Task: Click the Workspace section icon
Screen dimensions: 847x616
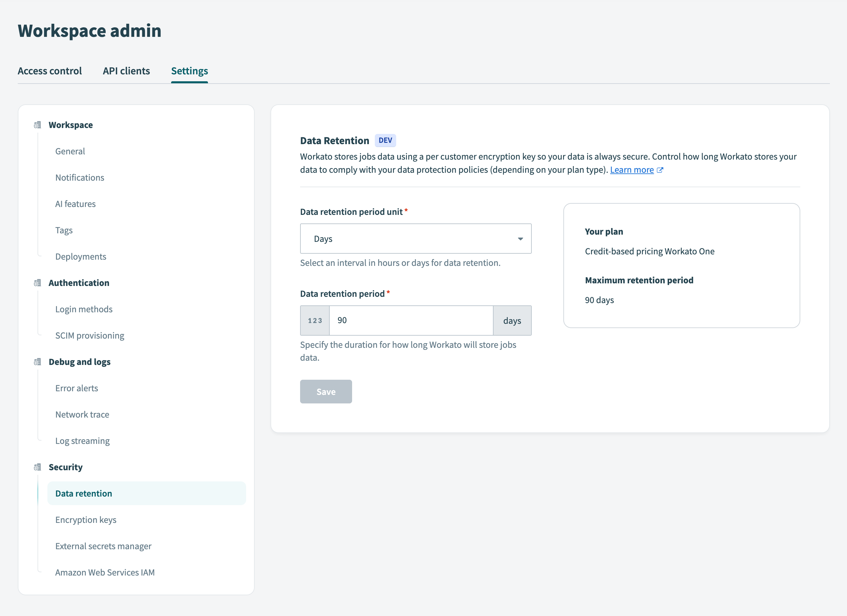Action: [x=37, y=125]
